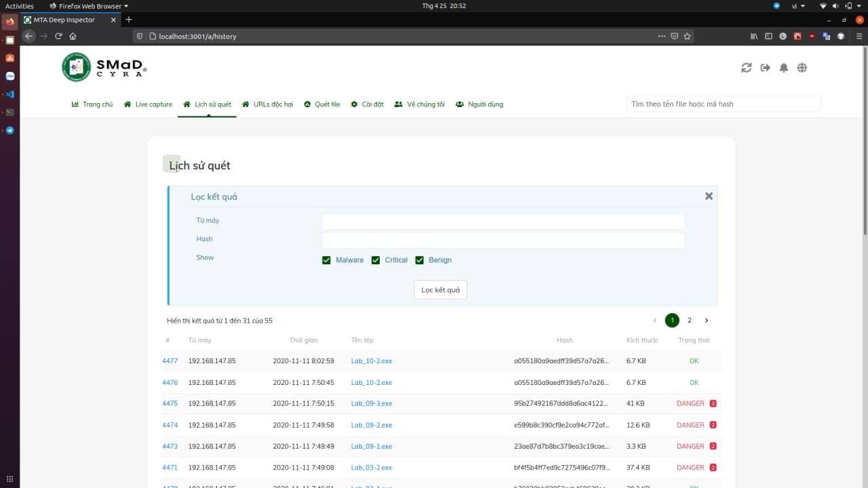This screenshot has height=488, width=868.
Task: Open the Firefox library icon
Action: pyautogui.click(x=754, y=36)
